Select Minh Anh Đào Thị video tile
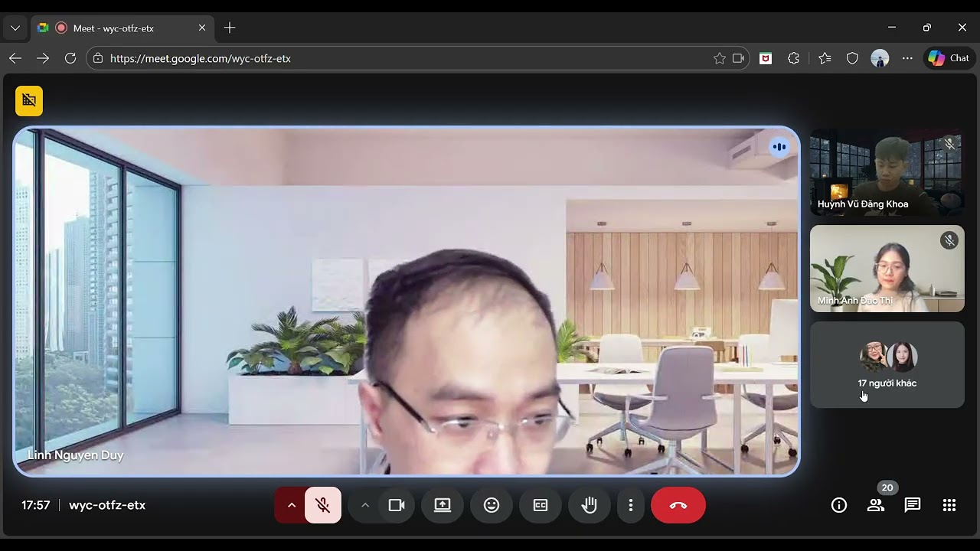The width and height of the screenshot is (980, 551). pyautogui.click(x=887, y=269)
